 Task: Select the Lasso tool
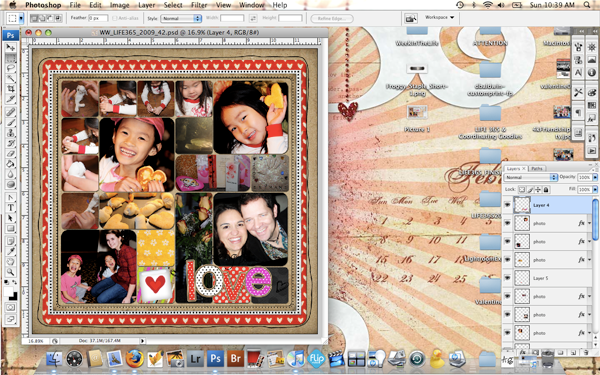pos(10,68)
